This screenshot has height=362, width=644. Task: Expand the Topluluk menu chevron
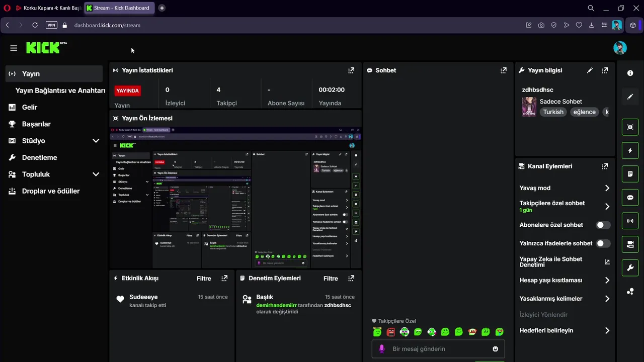pyautogui.click(x=96, y=174)
